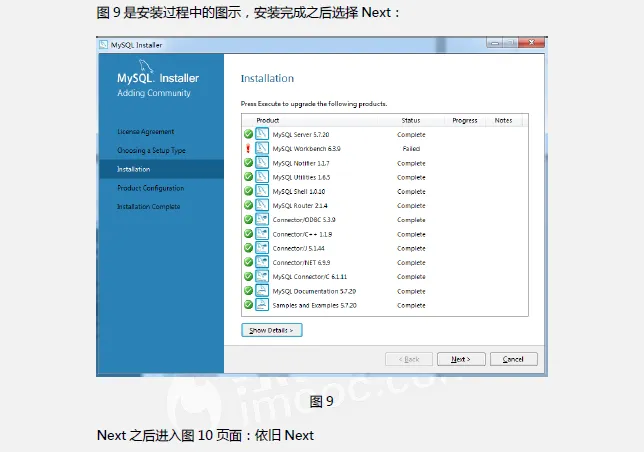Click the Progress column header
The image size is (644, 452).
(465, 120)
